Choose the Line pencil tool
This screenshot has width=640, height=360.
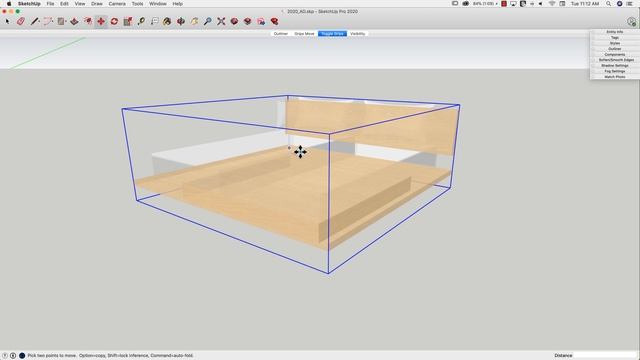tap(34, 21)
